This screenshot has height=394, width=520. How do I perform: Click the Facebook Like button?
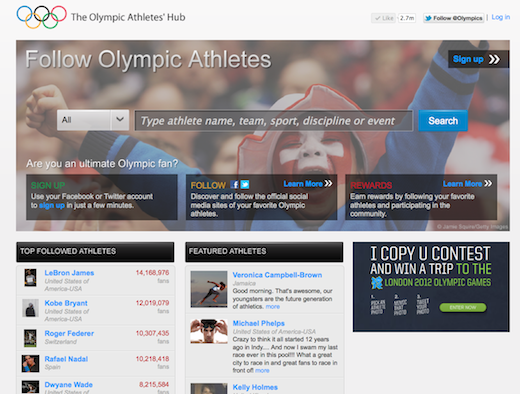tap(384, 18)
